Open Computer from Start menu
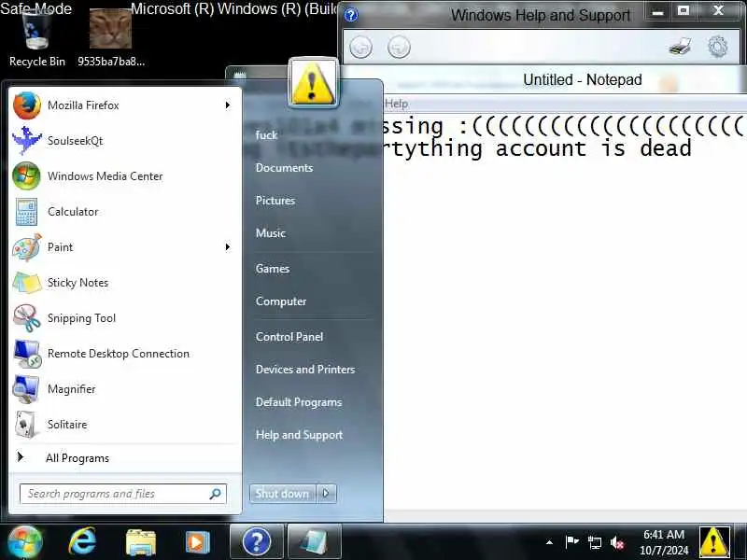 [x=281, y=301]
